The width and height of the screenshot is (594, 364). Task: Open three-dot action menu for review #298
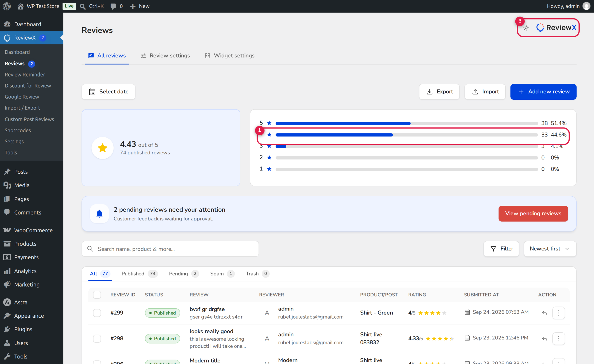tap(558, 339)
